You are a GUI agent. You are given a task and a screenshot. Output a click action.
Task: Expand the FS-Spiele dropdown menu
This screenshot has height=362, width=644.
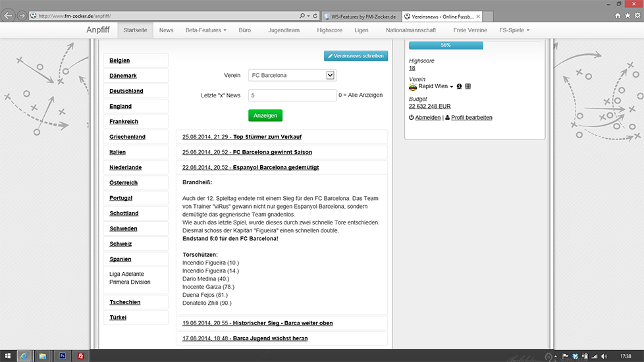(514, 30)
